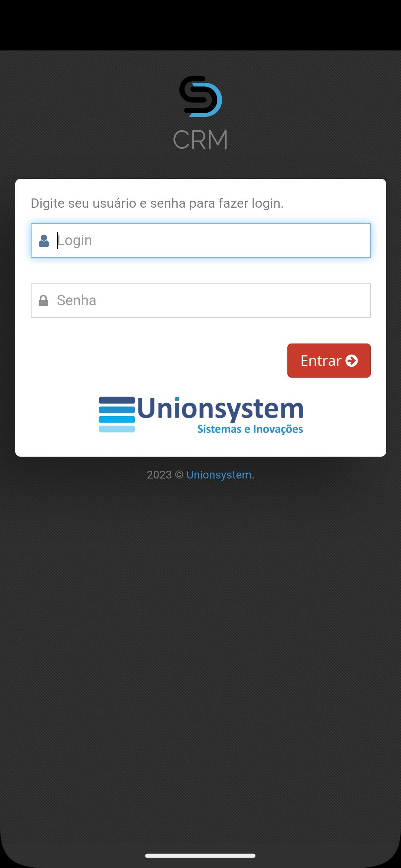Viewport: 401px width, 868px height.
Task: Click the user silhouette icon in Login field
Action: click(x=44, y=241)
